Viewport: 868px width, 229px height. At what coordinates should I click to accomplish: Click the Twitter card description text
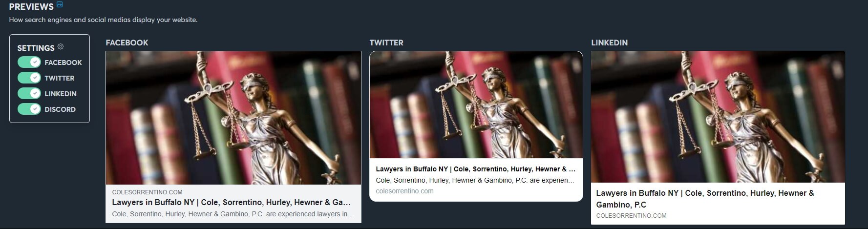[475, 180]
